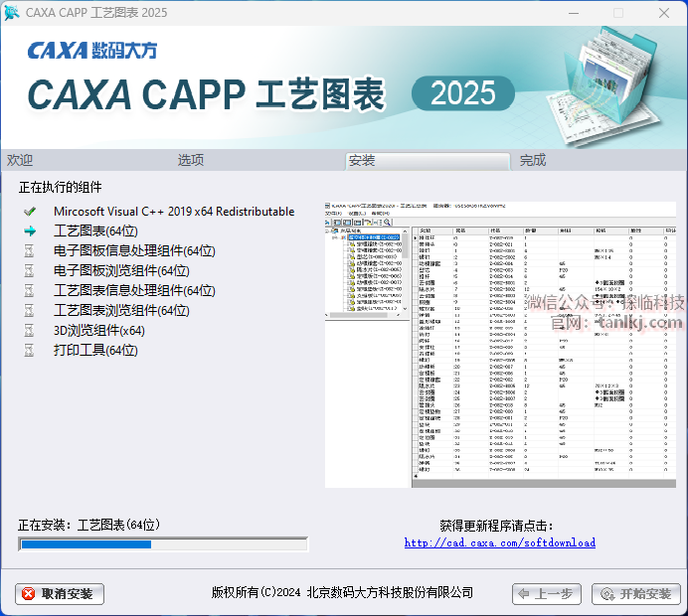The width and height of the screenshot is (688, 616).
Task: Switch to the 欢迎 tab
Action: point(20,160)
